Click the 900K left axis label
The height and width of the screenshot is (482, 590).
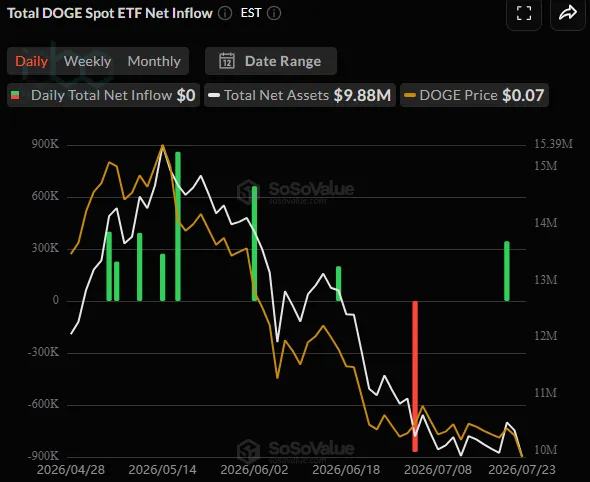(x=45, y=144)
